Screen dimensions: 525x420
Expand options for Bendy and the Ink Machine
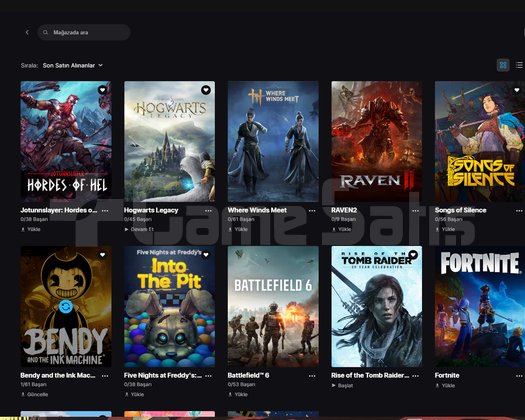click(105, 376)
